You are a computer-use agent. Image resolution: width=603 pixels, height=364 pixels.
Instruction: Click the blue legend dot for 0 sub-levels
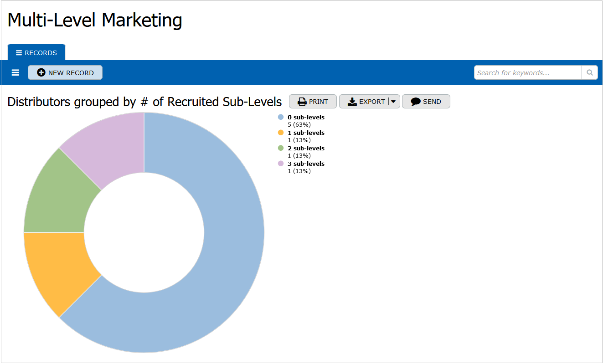[281, 117]
